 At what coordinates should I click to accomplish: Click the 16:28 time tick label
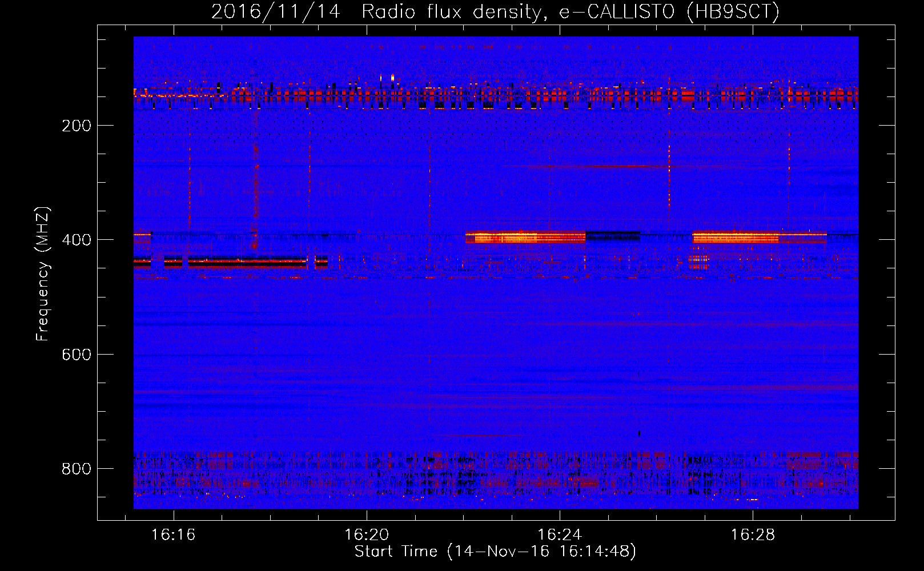pyautogui.click(x=753, y=534)
